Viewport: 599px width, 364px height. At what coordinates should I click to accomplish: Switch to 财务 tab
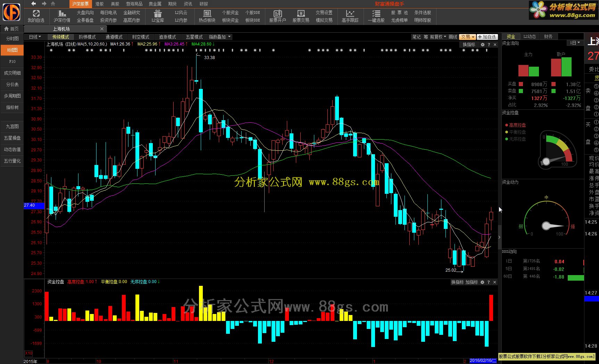point(548,36)
